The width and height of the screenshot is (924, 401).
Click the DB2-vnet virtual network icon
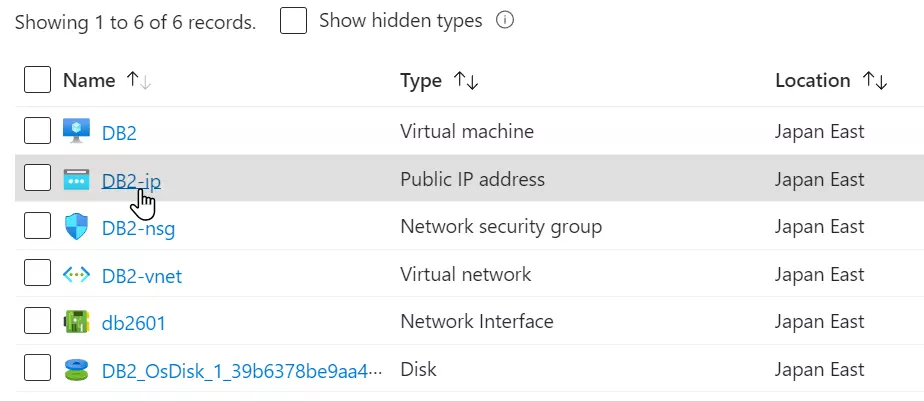click(77, 274)
